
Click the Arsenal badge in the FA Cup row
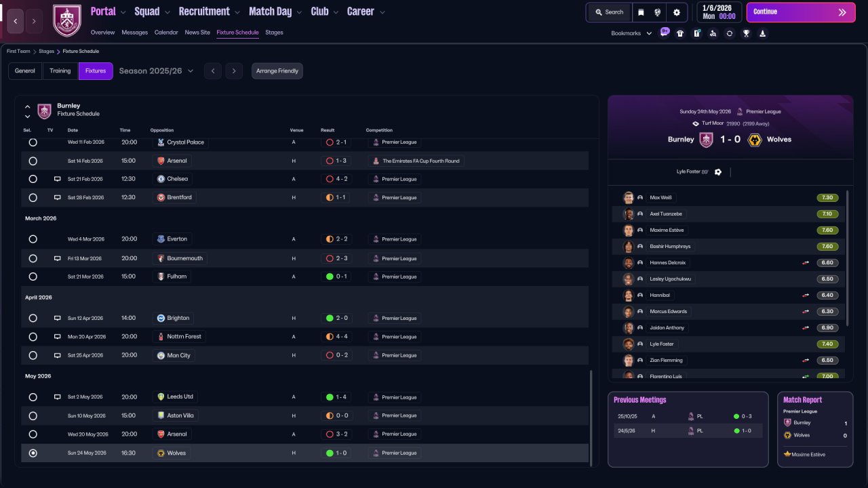tap(161, 161)
